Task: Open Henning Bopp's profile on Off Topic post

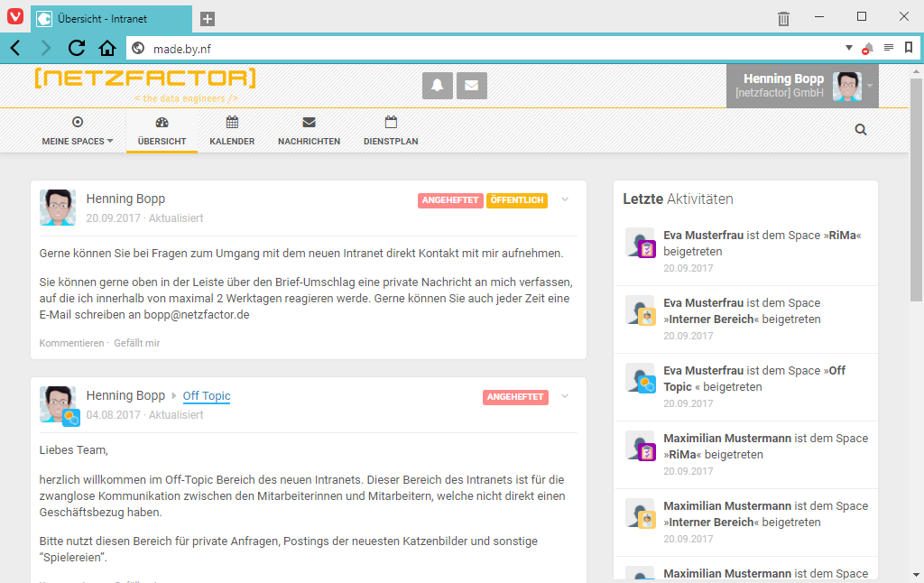Action: 125,395
